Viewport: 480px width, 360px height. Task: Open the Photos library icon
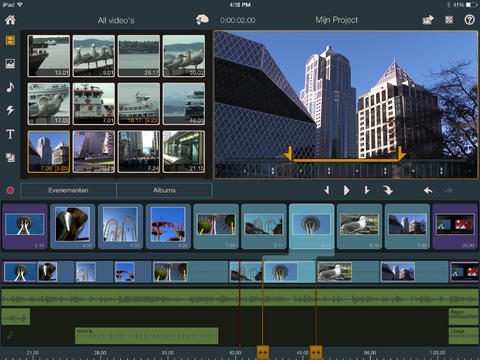10,64
